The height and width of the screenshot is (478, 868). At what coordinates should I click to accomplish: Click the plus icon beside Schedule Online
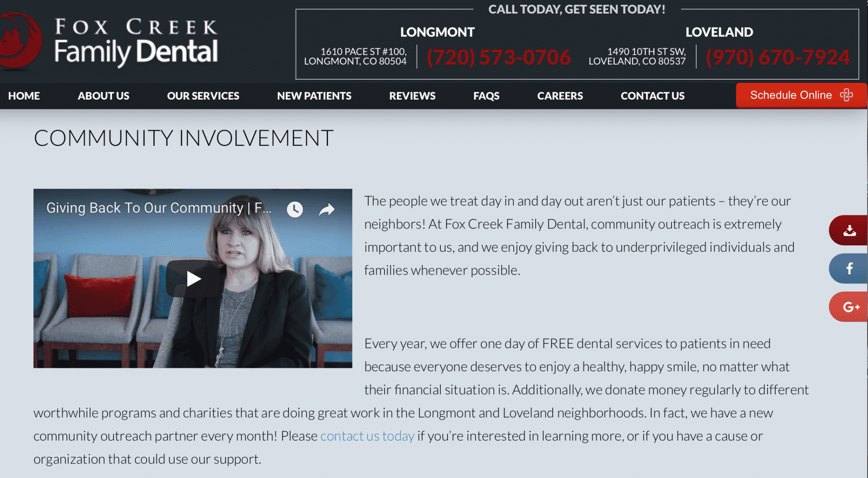tap(846, 95)
